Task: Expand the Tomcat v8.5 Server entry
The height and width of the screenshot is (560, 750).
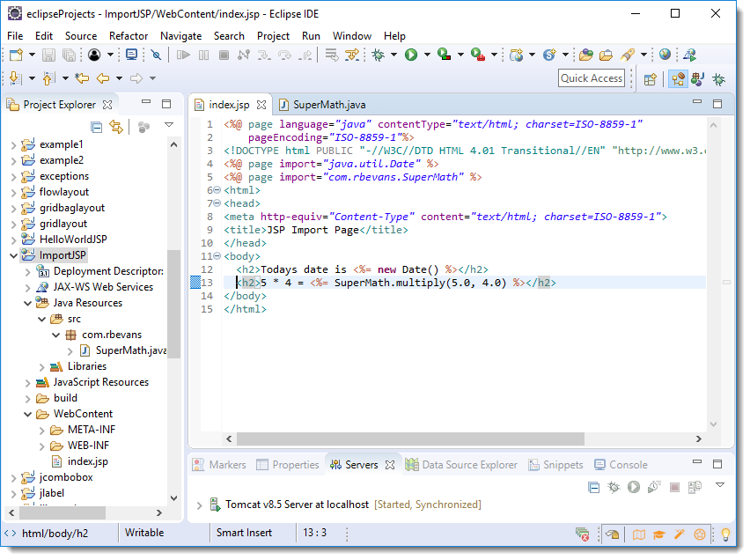Action: click(x=200, y=505)
